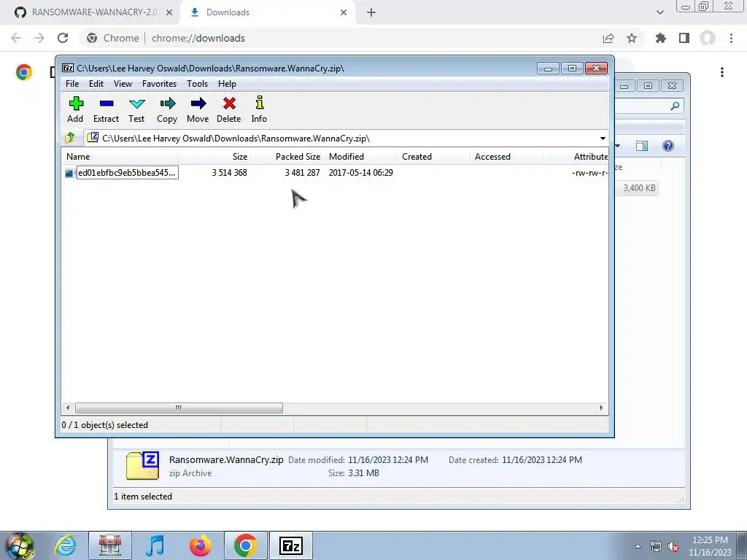Open a new Chrome tab
The width and height of the screenshot is (747, 560).
coord(371,13)
